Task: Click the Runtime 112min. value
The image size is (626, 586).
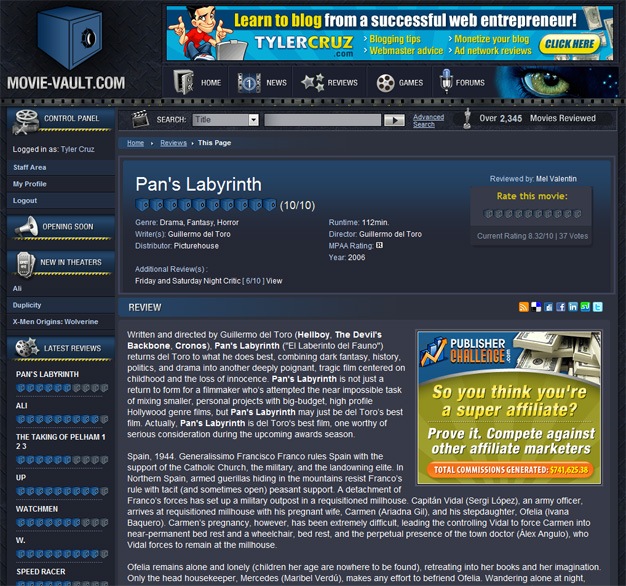Action: coord(375,222)
